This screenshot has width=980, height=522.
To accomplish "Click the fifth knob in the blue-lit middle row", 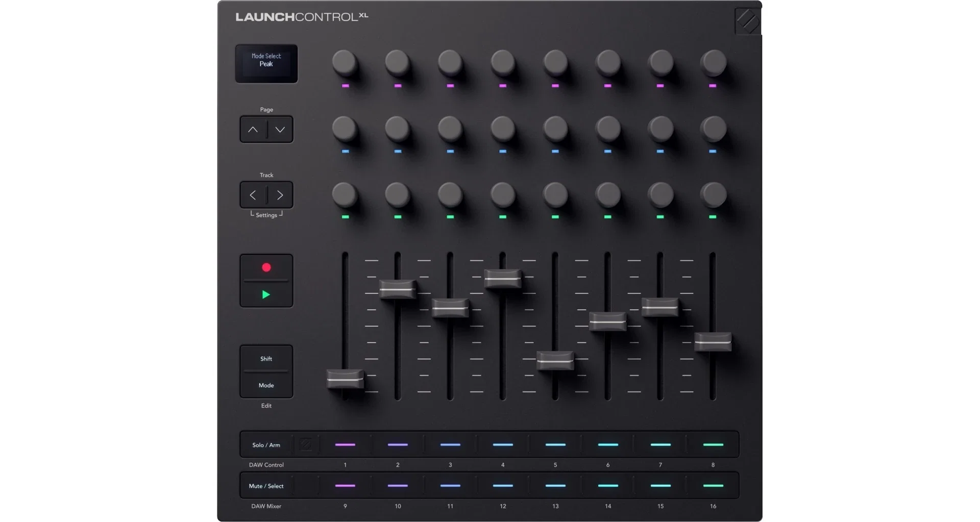I will (555, 128).
